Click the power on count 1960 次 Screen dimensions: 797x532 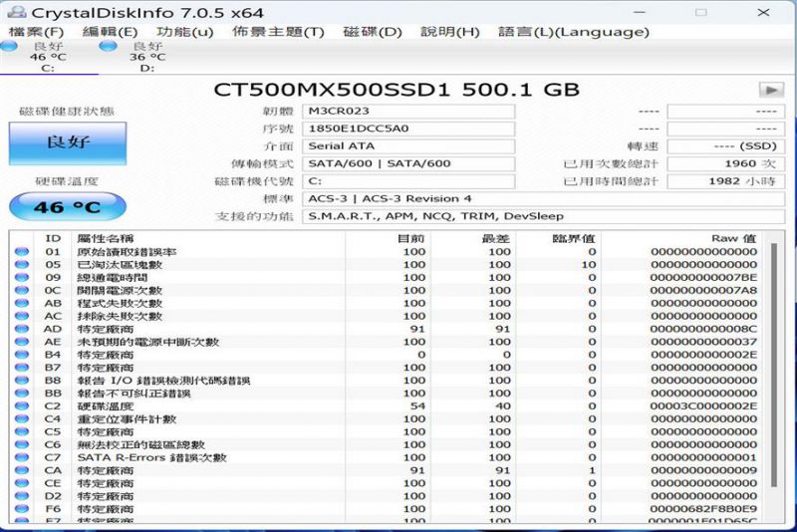tap(726, 163)
